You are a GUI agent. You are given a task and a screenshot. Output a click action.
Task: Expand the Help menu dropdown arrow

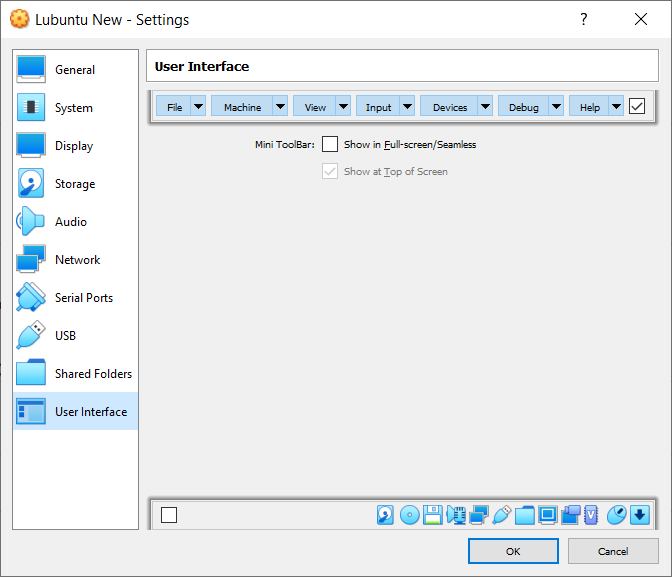(616, 106)
